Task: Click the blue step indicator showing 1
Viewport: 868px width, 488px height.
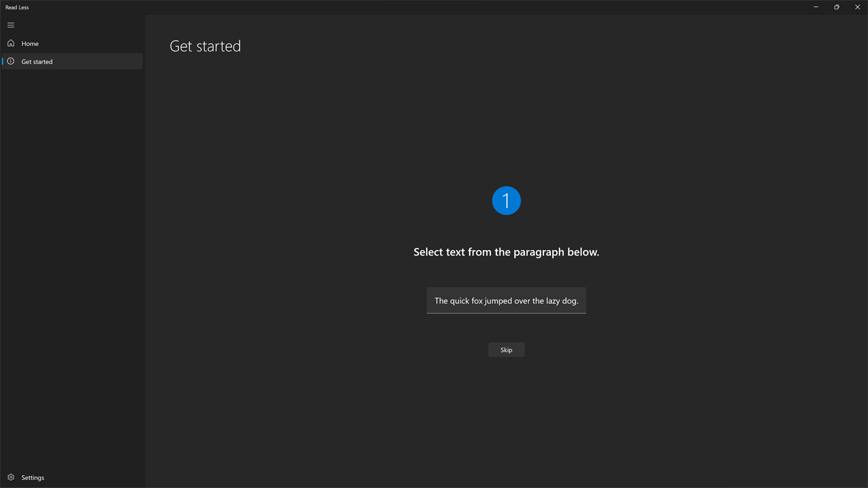Action: point(506,200)
